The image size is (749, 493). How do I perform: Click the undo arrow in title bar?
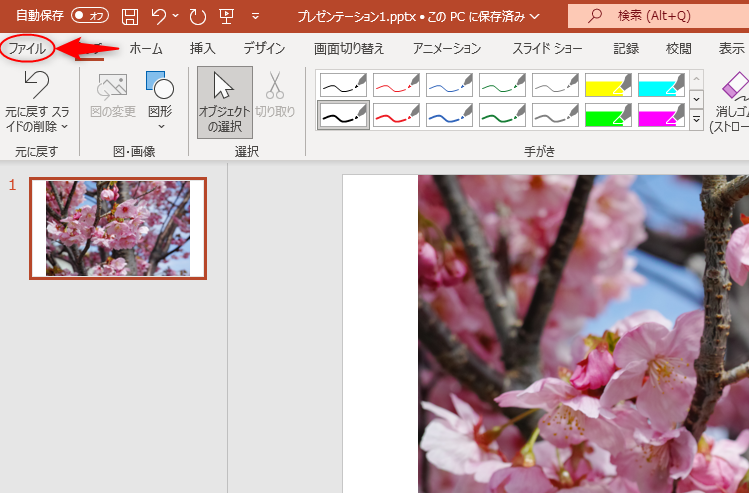coord(158,16)
